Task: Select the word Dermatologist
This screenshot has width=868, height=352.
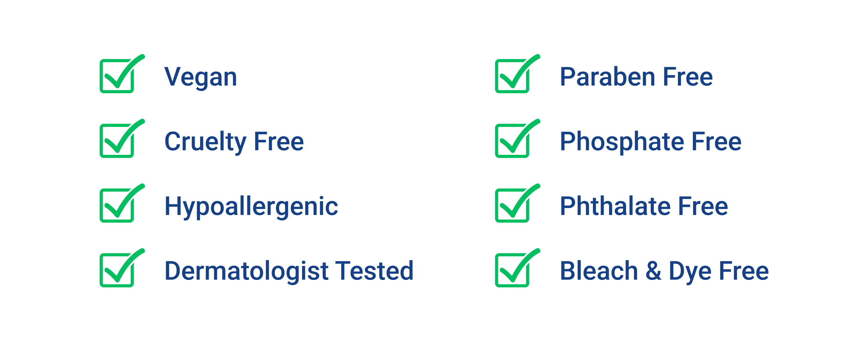Action: coord(246,271)
